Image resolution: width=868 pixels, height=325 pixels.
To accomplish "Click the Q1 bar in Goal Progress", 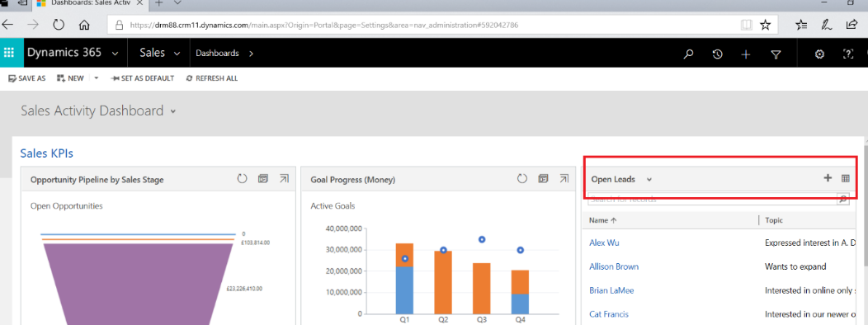I will tap(404, 279).
